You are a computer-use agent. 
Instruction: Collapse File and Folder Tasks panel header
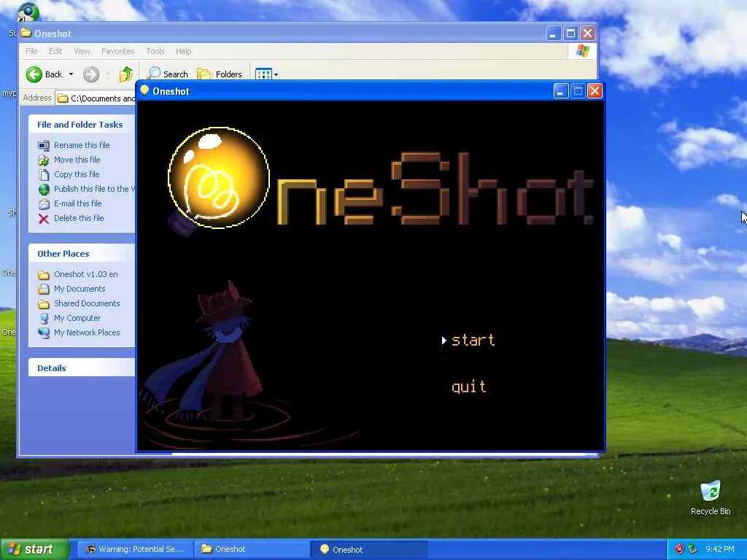(82, 124)
